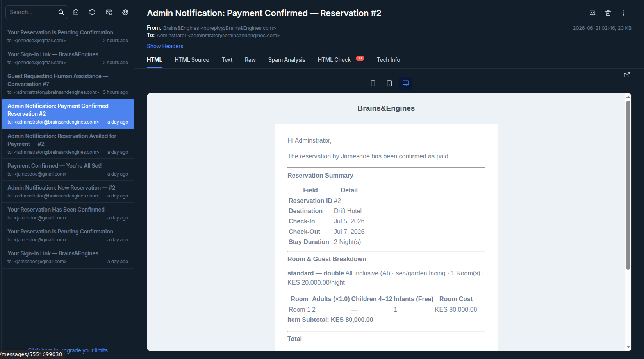Mark all messages read with envelope icon
This screenshot has height=359, width=644.
point(76,12)
